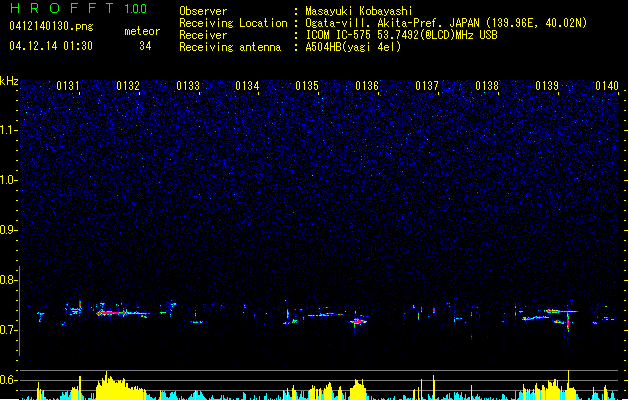This screenshot has height=400, width=629.
Task: Click the 0.9 frequency axis label
Action: (9, 230)
